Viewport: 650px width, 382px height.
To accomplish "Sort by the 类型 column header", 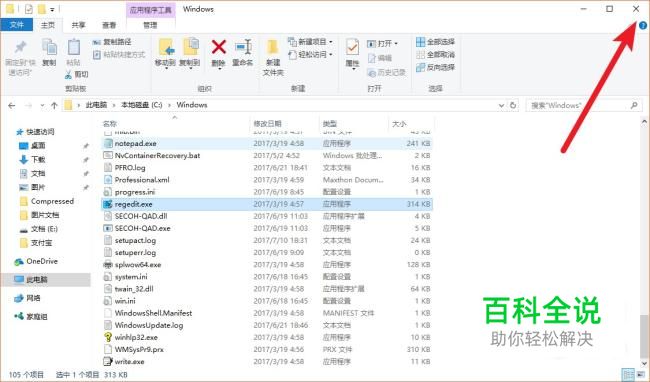I will [x=330, y=123].
